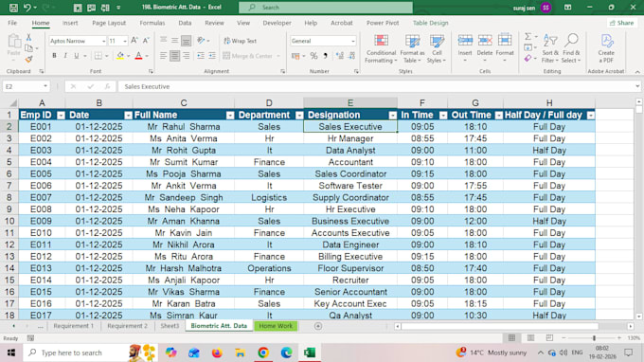Viewport: 644px width, 362px height.
Task: Apply percent style format
Action: pyautogui.click(x=313, y=56)
